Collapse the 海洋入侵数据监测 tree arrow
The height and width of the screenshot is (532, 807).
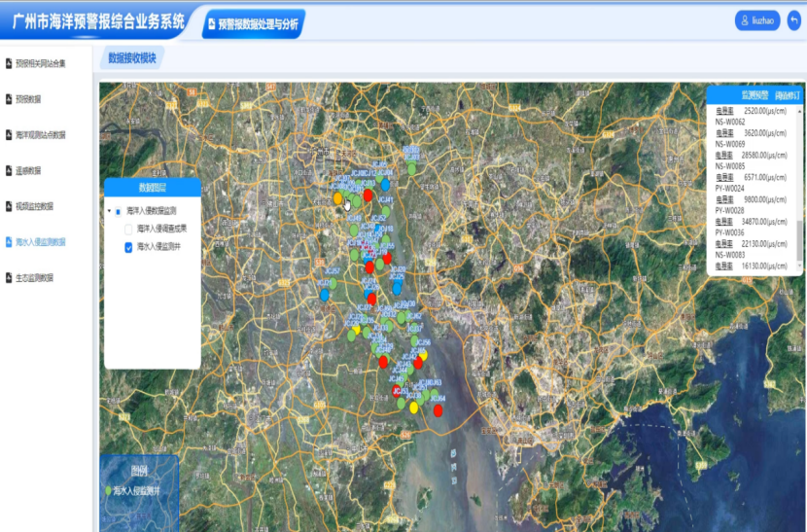pos(109,210)
